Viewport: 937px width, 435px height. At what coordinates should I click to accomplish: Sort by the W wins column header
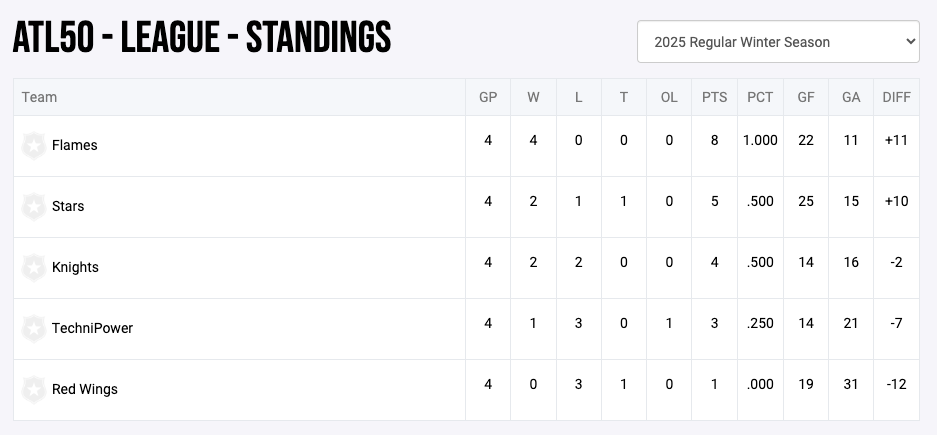[x=533, y=98]
